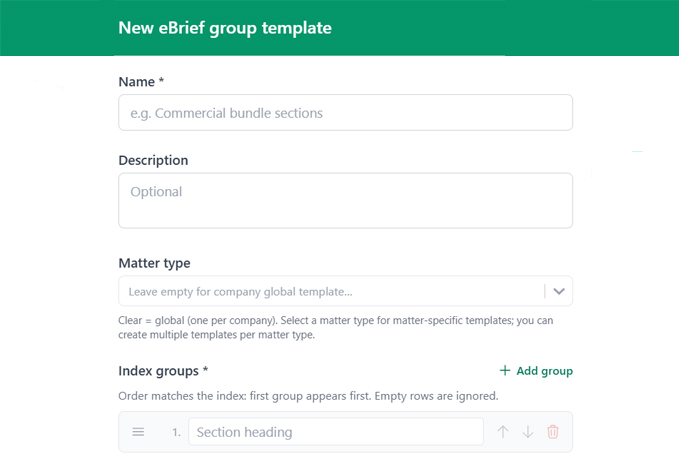Move the first index group down
Viewport: 679px width, 462px height.
[x=528, y=432]
